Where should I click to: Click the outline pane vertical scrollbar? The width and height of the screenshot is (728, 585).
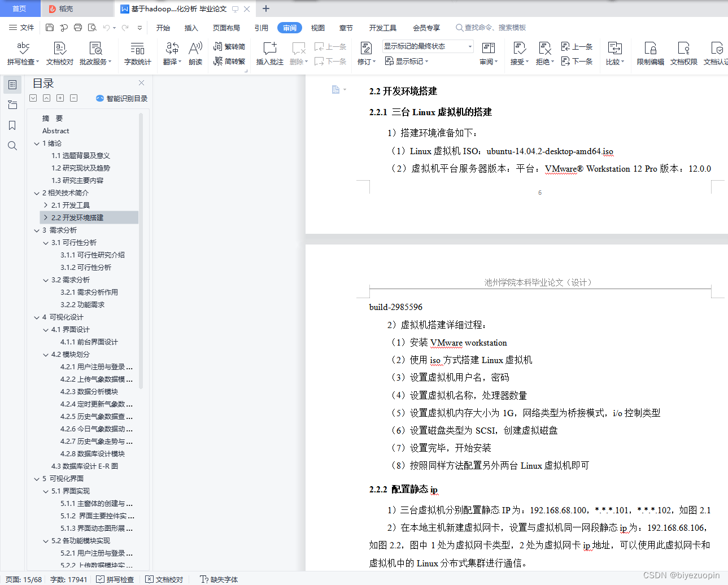pos(141,251)
